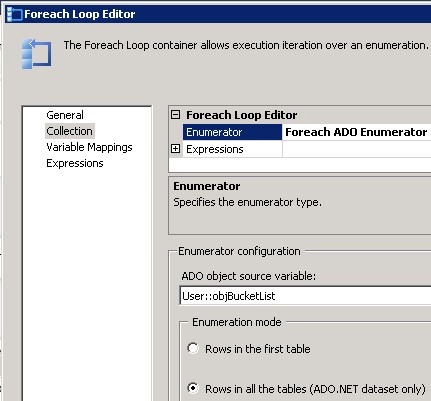Click the Enumerator configuration group label
Viewport: 431px width, 401px height.
pyautogui.click(x=239, y=251)
